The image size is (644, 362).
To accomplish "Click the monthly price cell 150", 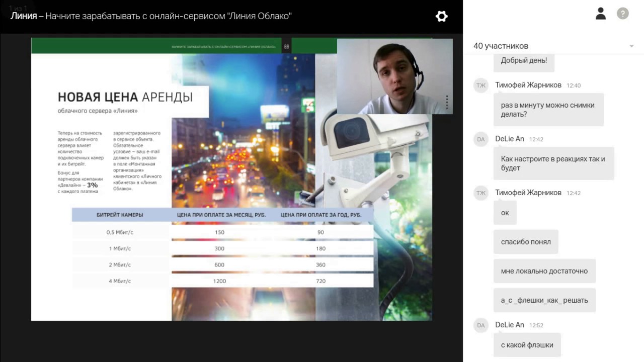I will click(220, 232).
